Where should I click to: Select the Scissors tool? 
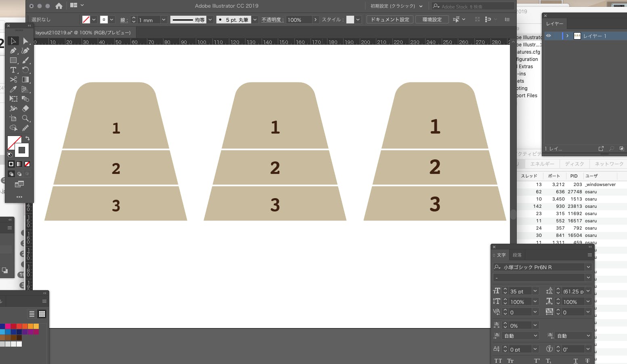13,80
